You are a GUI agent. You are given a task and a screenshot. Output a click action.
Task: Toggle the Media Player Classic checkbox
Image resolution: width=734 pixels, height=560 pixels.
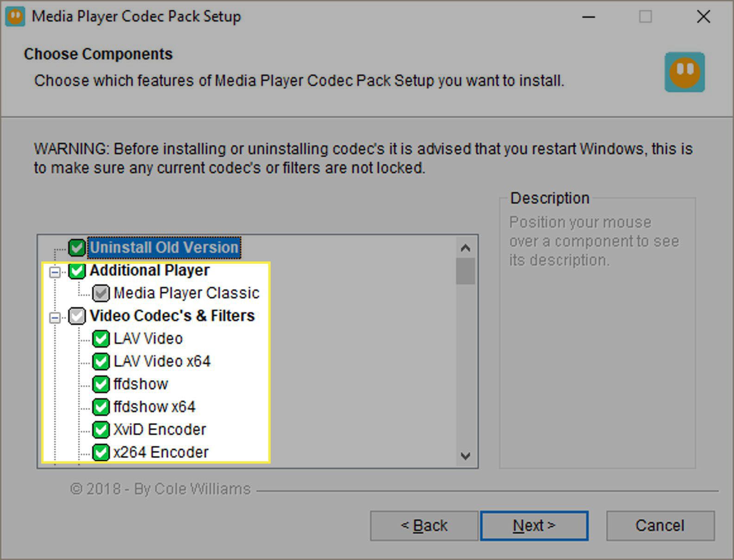coord(101,293)
